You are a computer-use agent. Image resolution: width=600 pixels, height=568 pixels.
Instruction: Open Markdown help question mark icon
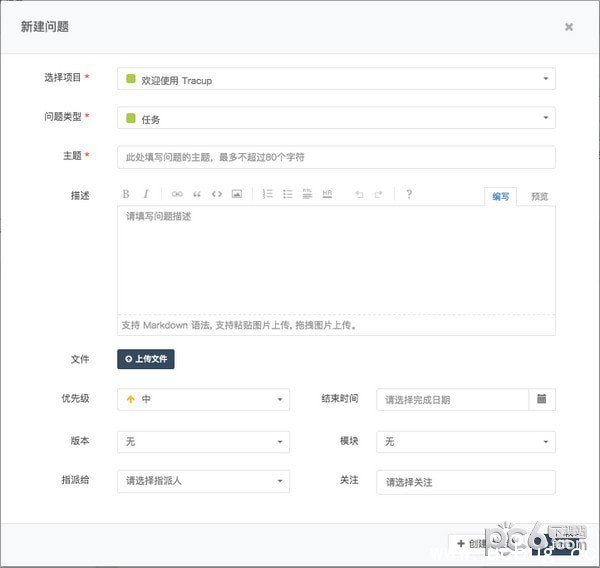pos(409,194)
